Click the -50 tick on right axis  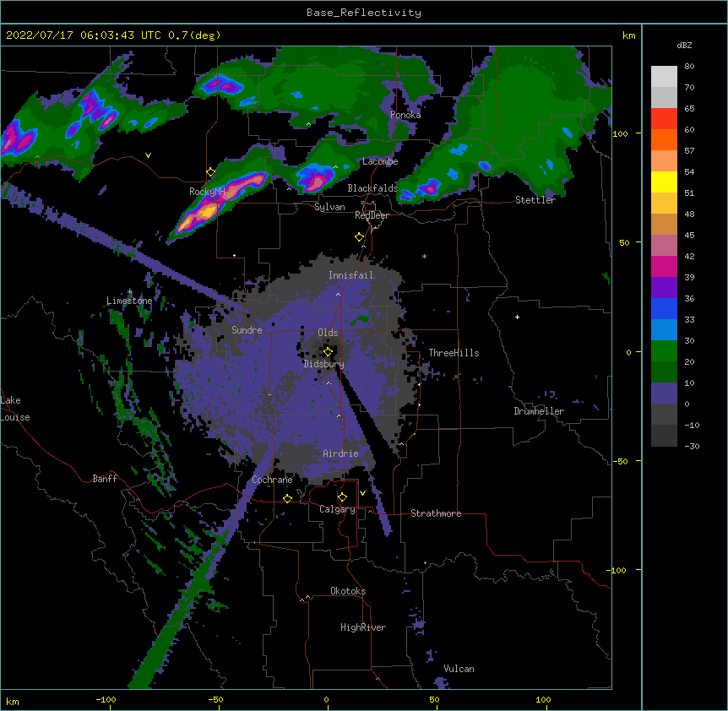[620, 461]
